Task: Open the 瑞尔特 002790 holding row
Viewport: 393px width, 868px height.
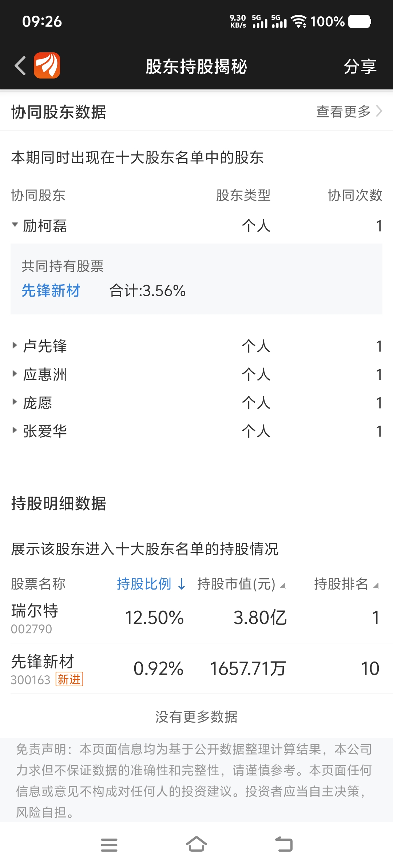Action: [x=196, y=618]
